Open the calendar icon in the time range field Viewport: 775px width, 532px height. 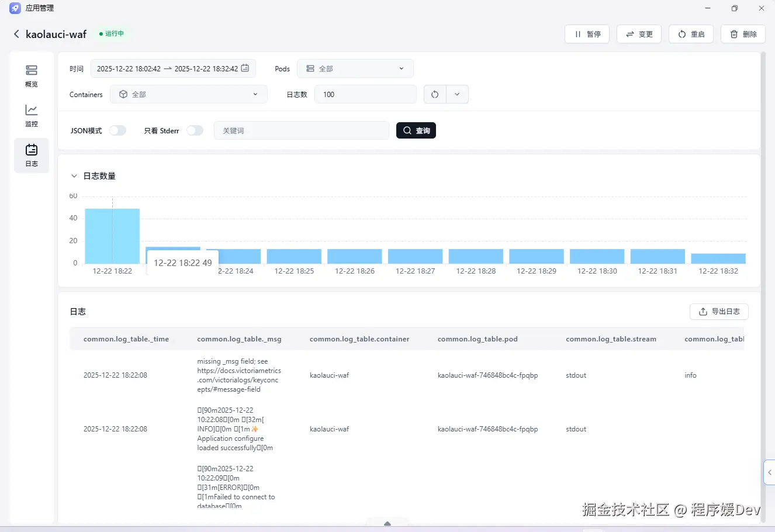click(245, 68)
